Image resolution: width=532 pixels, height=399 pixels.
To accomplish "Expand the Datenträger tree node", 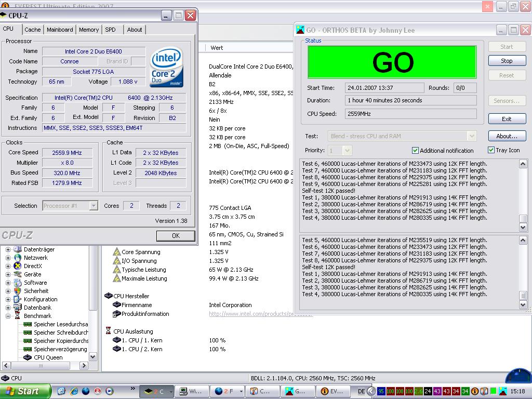I will [x=8, y=249].
